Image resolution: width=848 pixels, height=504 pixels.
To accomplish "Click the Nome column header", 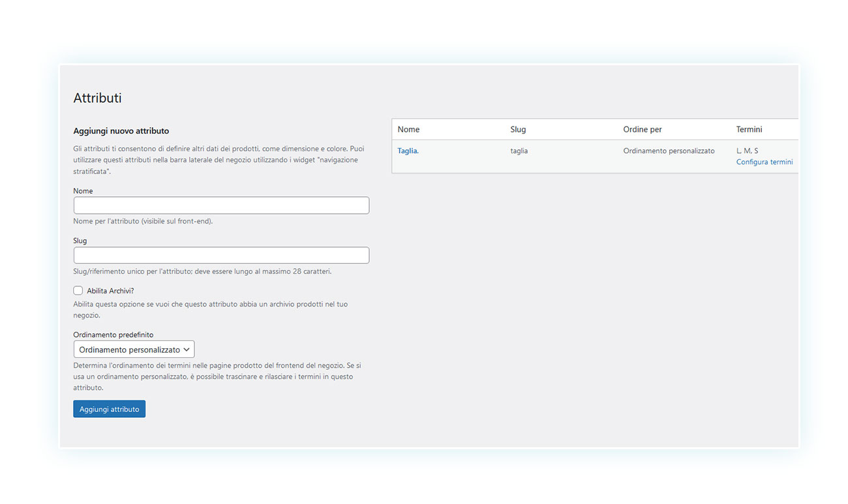I will point(408,129).
